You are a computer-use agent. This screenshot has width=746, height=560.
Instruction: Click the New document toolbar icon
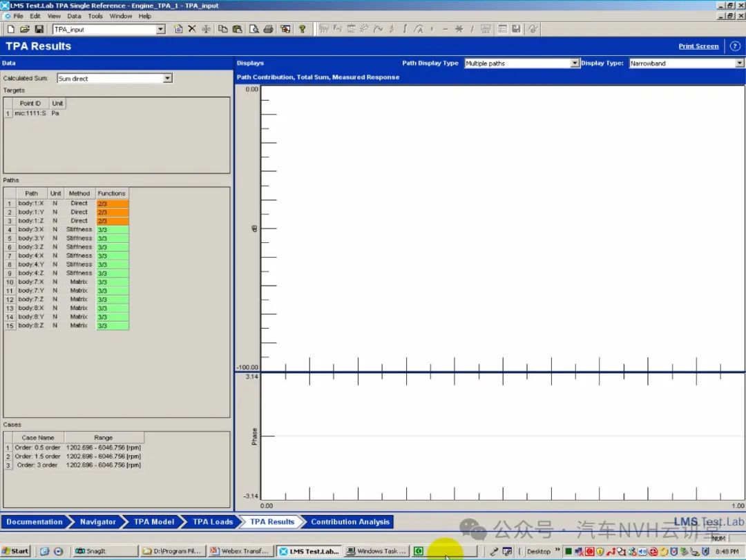click(x=11, y=29)
